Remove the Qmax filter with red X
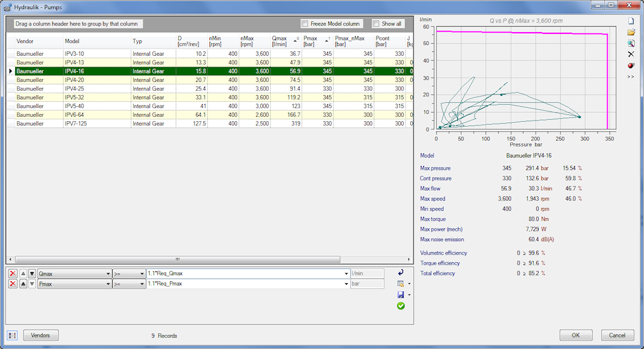 13,273
